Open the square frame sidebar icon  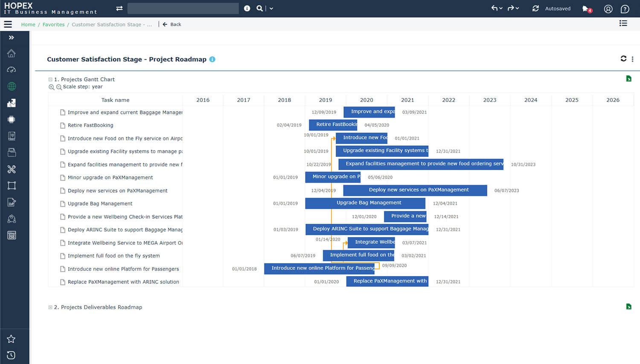pyautogui.click(x=12, y=185)
